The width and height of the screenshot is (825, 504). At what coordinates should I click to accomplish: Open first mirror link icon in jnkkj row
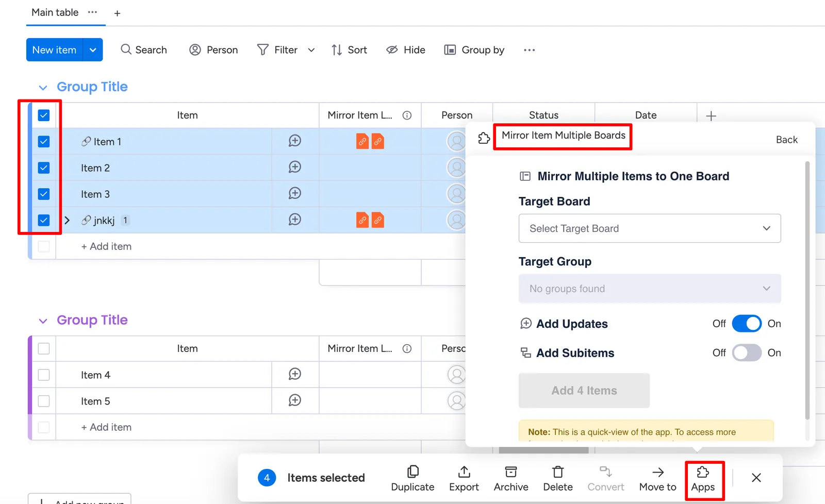tap(362, 220)
